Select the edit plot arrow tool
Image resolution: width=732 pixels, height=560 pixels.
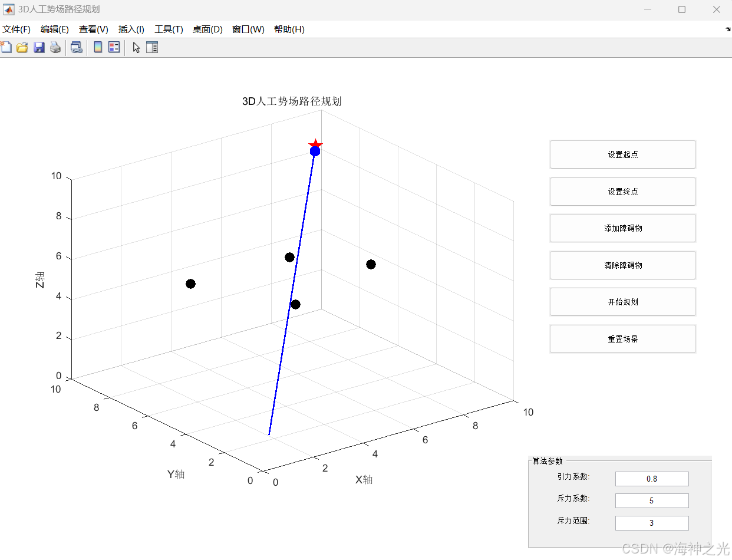(136, 48)
